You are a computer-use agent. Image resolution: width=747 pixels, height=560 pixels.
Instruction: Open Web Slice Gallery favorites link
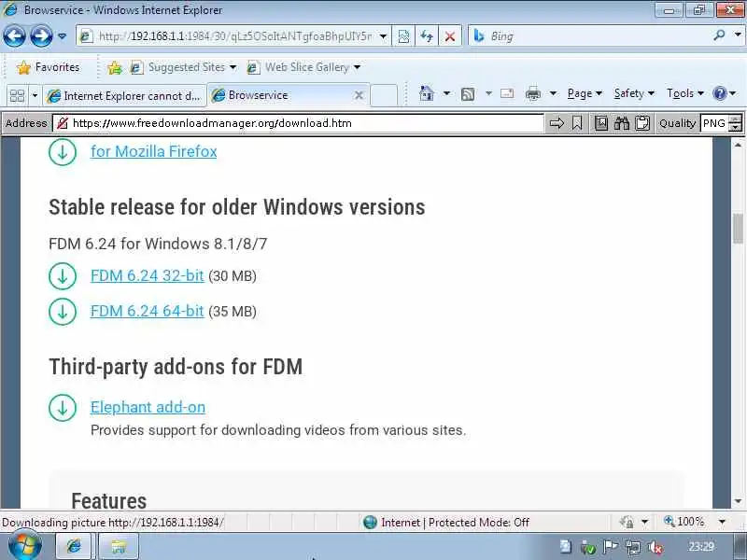[303, 67]
